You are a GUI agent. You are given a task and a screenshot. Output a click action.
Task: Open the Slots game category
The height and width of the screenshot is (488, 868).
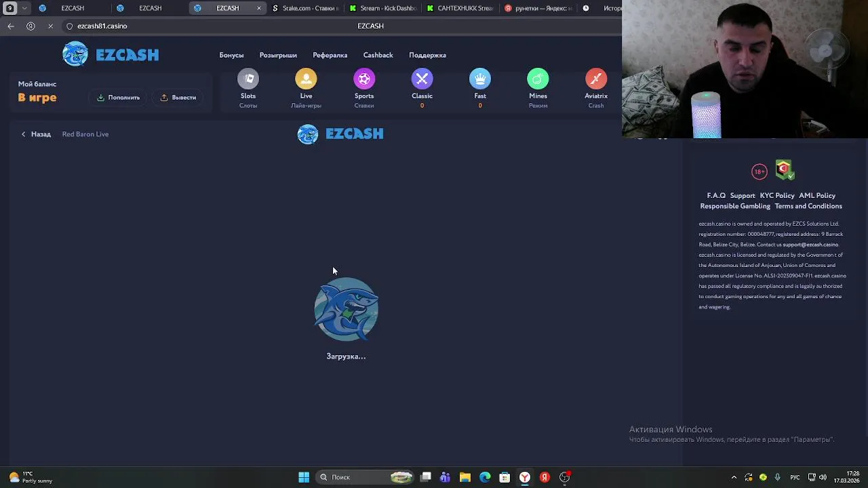click(x=248, y=89)
